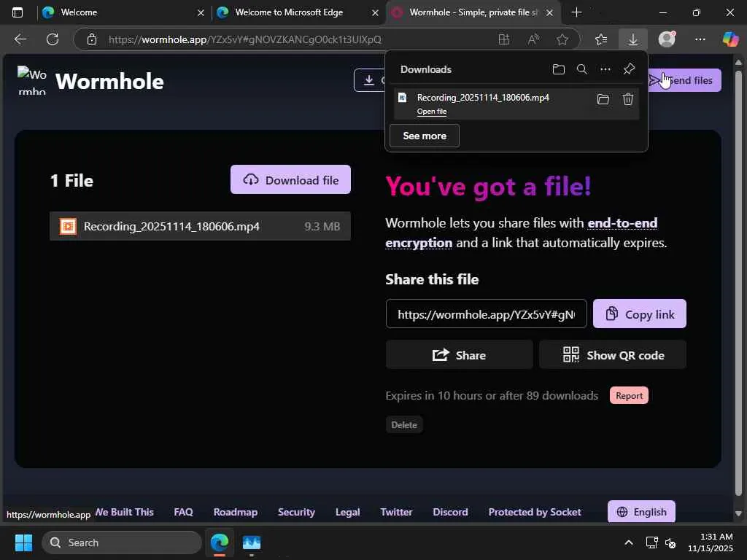Viewport: 747px width, 560px height.
Task: Click the scrollbar down arrow
Action: (x=738, y=513)
